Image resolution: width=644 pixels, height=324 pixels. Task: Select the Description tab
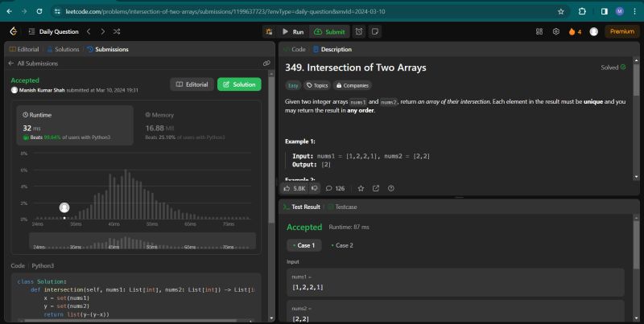coord(332,49)
